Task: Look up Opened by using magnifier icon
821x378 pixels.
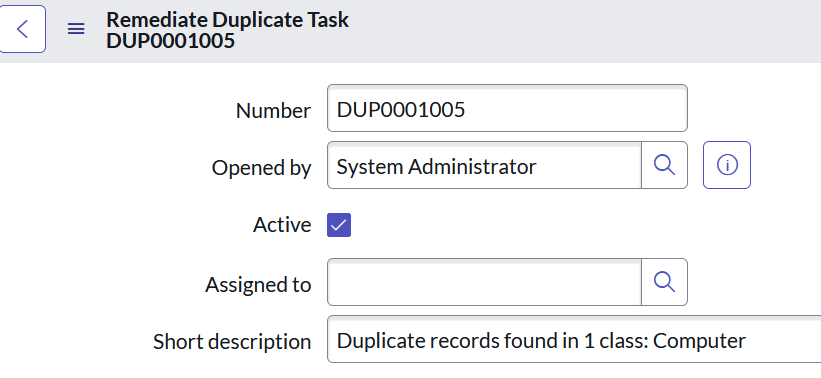Action: [664, 165]
